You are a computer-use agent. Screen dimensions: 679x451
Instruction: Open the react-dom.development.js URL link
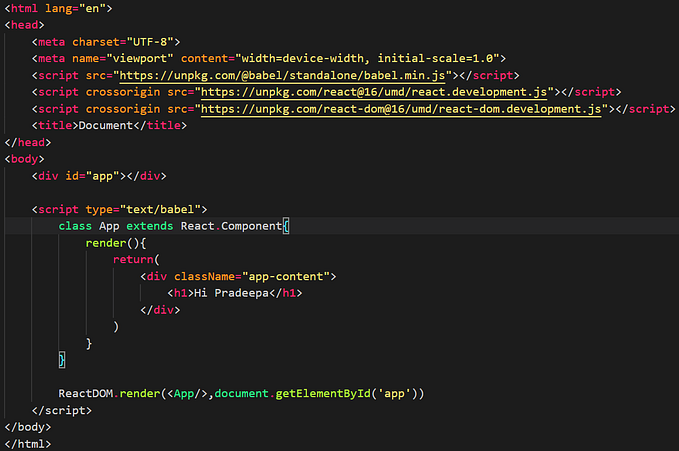tap(401, 109)
